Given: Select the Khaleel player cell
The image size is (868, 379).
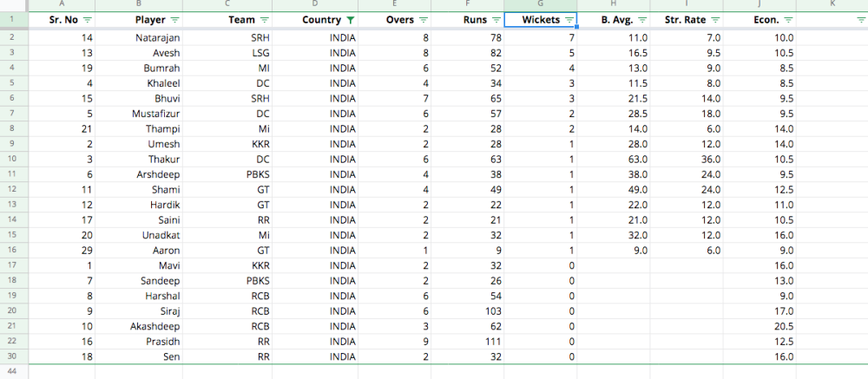Looking at the screenshot, I should coord(138,83).
